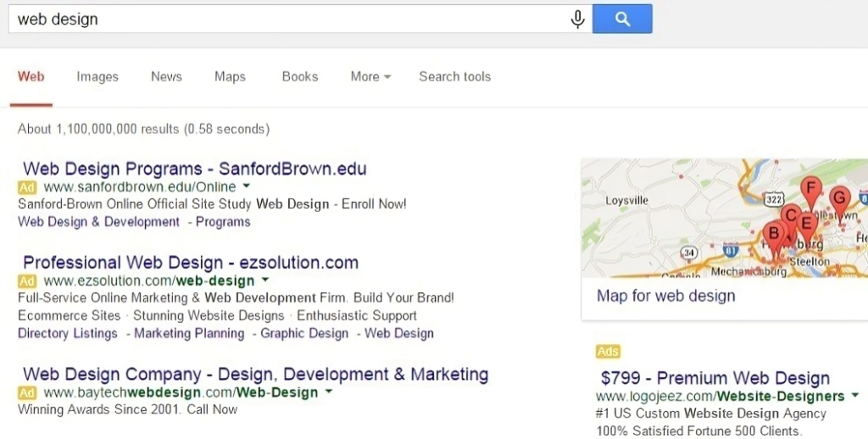Switch to the Images tab
This screenshot has height=439, width=868.
tap(97, 76)
